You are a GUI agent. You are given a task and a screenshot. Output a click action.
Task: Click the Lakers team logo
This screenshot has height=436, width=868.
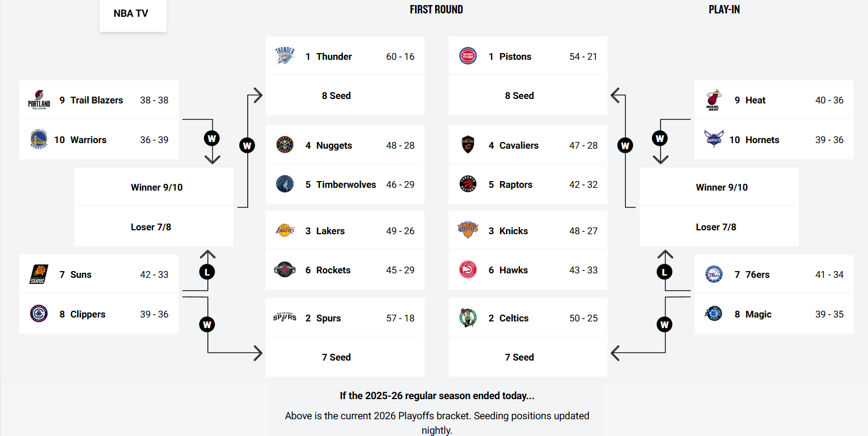point(284,230)
